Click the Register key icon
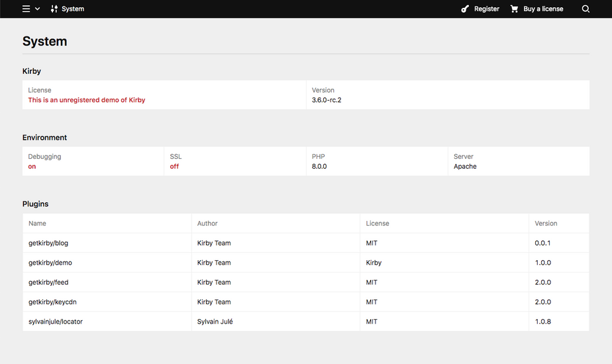 pyautogui.click(x=466, y=9)
